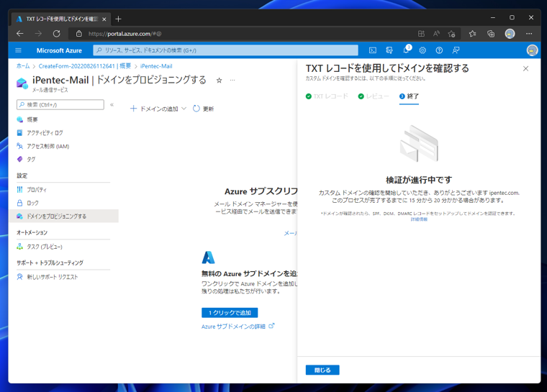This screenshot has width=547, height=392.
Task: Open the タグ menu item
Action: (26, 160)
